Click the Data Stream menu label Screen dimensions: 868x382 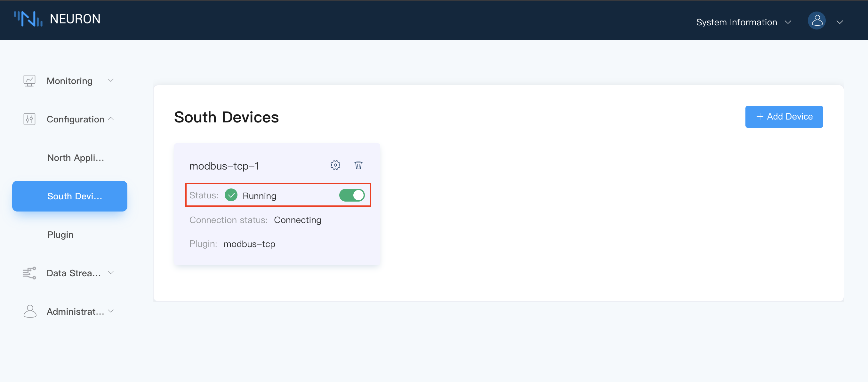[x=74, y=273]
